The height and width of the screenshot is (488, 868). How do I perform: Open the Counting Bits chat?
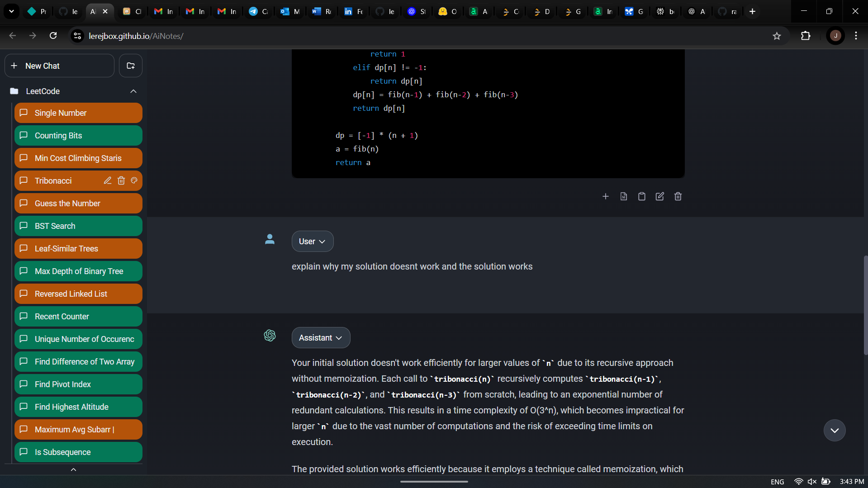pyautogui.click(x=78, y=136)
